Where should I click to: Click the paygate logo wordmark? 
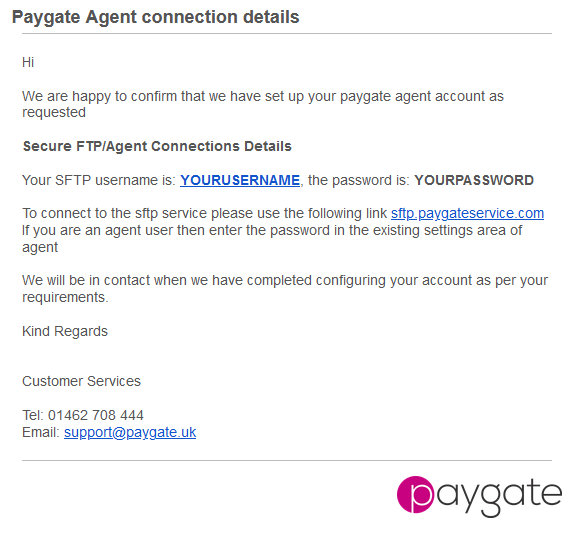[x=479, y=496]
